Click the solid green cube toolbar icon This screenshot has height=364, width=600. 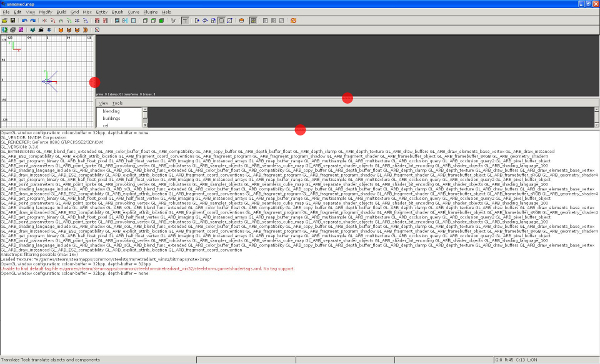[x=161, y=21]
